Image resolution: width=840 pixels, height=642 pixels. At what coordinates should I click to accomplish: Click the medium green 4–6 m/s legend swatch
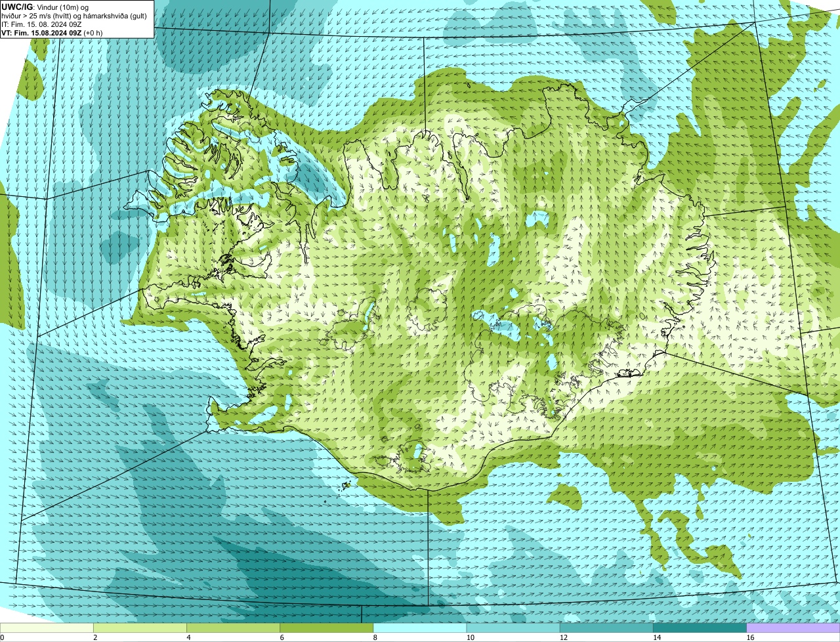233,628
